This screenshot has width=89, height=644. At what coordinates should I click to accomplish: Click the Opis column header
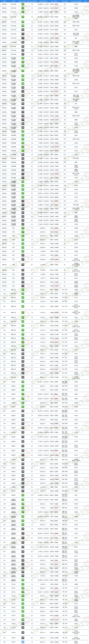pos(85,1)
